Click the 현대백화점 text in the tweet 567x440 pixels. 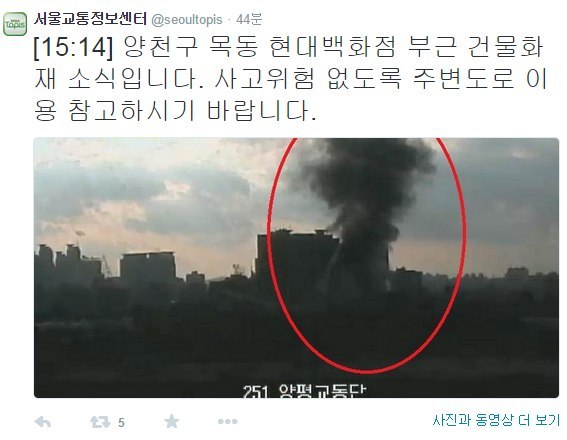tap(333, 47)
